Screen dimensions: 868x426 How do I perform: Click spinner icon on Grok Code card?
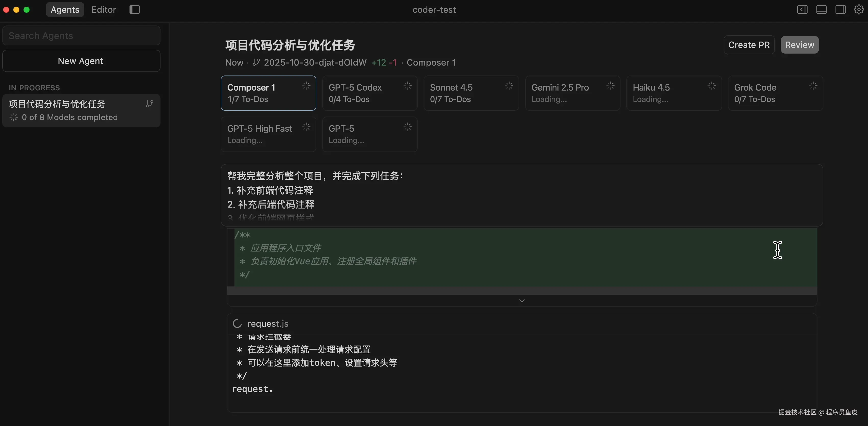pos(813,86)
